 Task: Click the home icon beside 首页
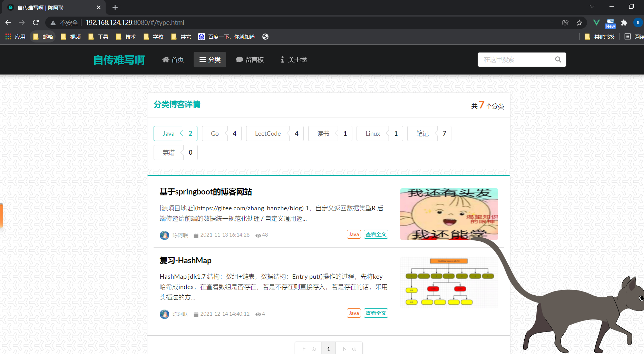click(166, 59)
